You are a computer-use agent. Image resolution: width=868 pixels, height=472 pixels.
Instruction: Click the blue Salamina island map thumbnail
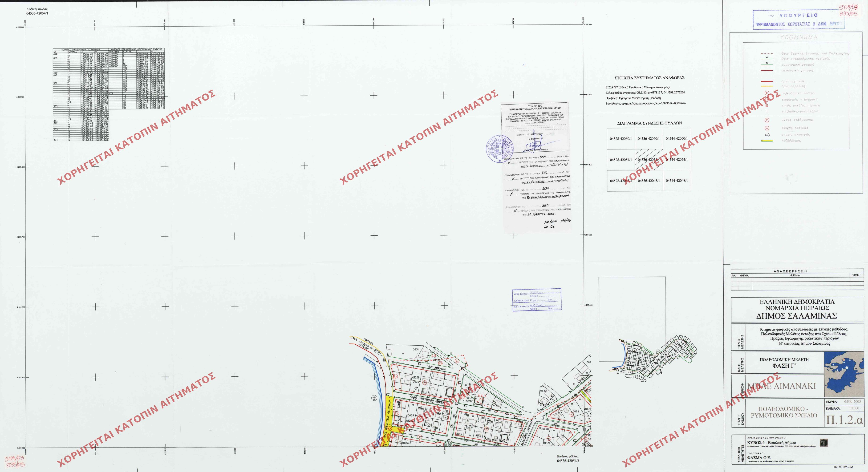point(844,374)
